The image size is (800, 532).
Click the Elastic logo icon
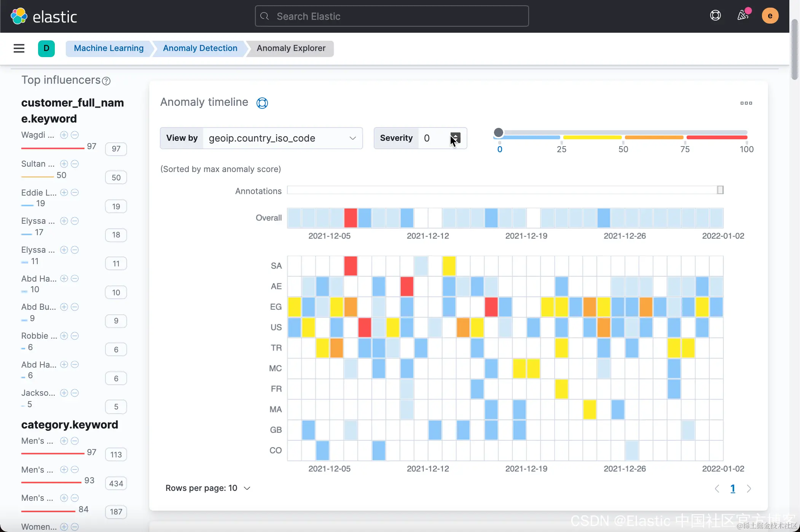19,16
